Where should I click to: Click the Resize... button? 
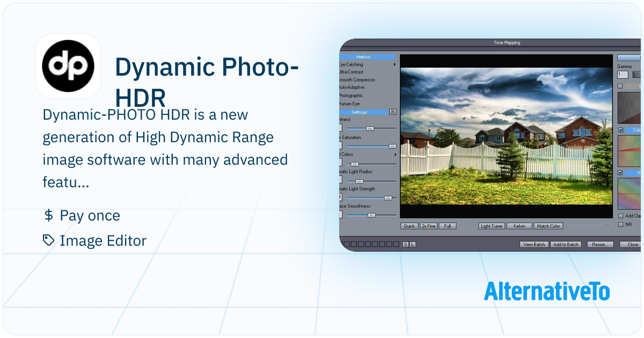pos(600,245)
